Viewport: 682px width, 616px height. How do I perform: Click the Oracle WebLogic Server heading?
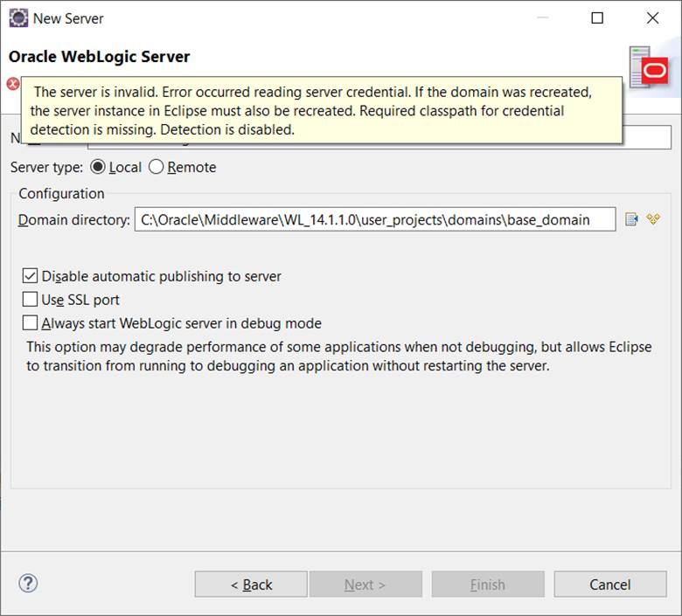tap(99, 57)
